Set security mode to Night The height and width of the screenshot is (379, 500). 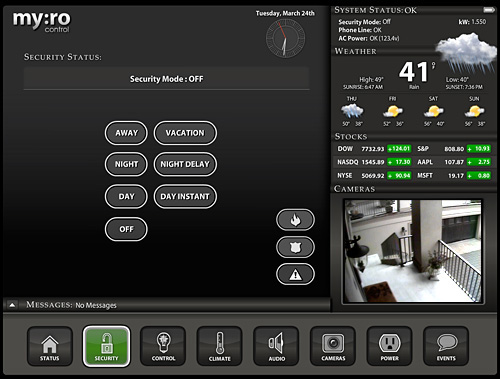pos(126,164)
